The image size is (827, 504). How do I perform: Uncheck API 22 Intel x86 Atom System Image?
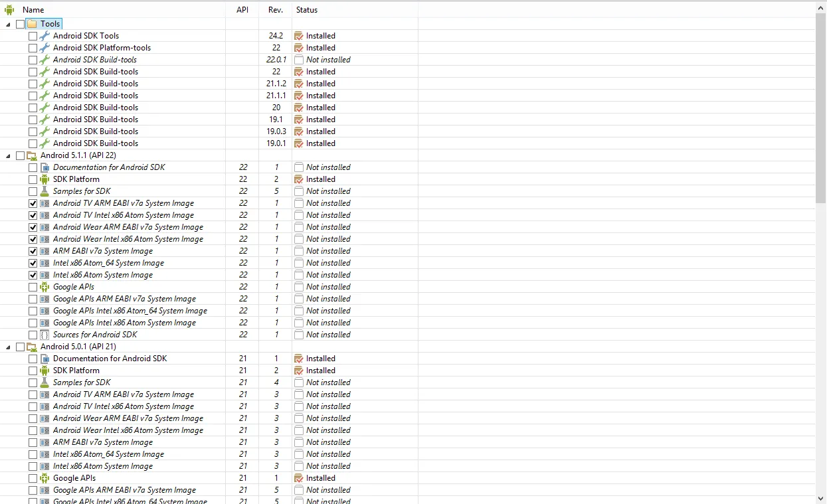pyautogui.click(x=33, y=275)
